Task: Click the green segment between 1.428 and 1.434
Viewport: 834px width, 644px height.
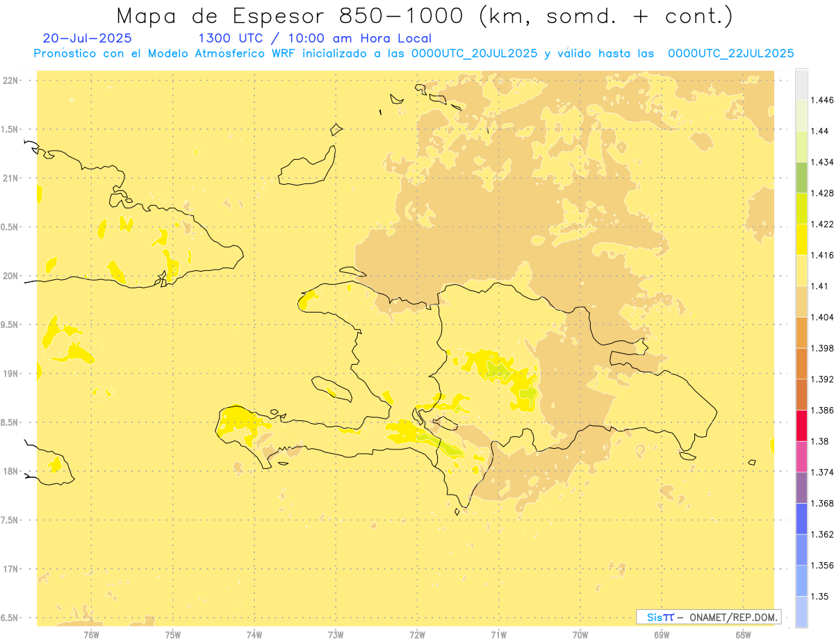Action: [801, 177]
